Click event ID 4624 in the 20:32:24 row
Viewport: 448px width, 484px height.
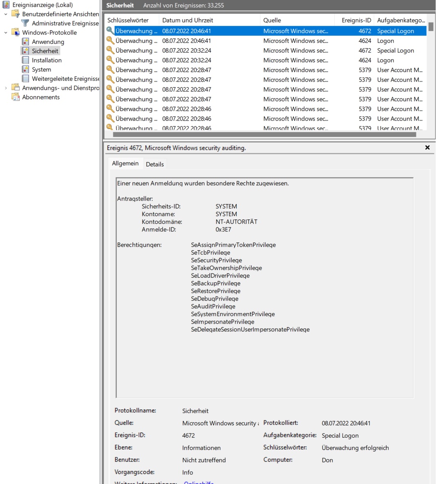365,60
